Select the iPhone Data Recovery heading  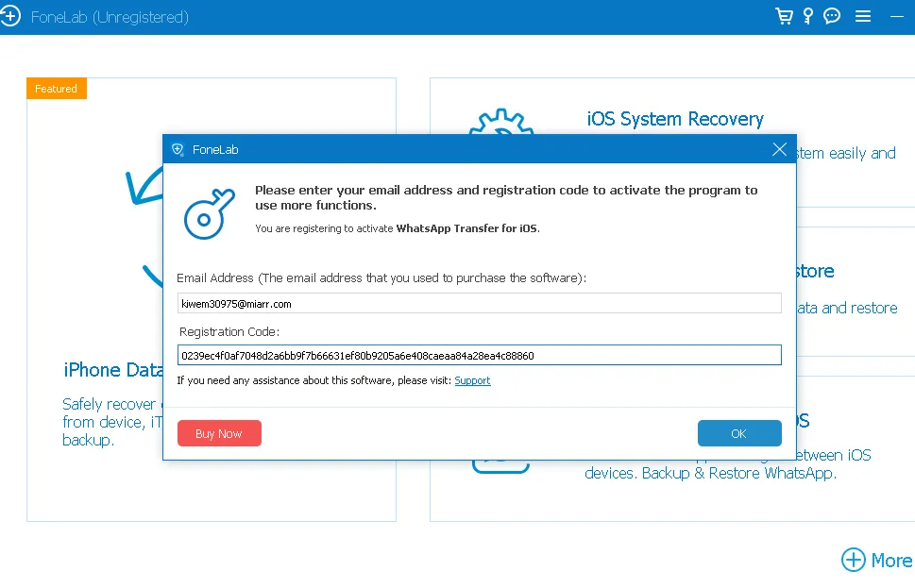pyautogui.click(x=106, y=370)
